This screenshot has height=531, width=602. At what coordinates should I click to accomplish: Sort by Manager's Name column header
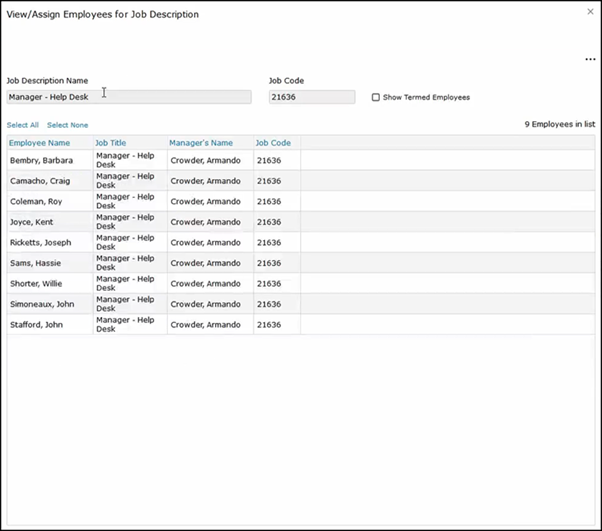click(201, 143)
